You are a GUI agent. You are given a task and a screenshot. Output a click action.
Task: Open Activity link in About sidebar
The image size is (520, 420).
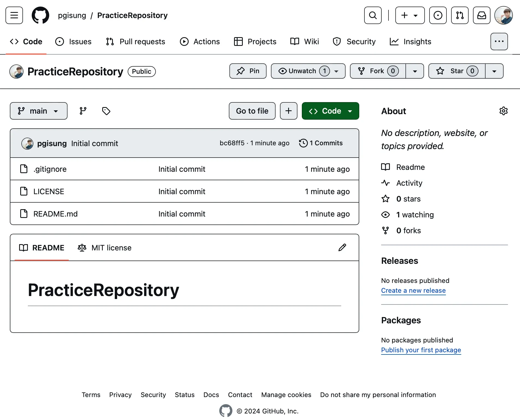click(402, 183)
